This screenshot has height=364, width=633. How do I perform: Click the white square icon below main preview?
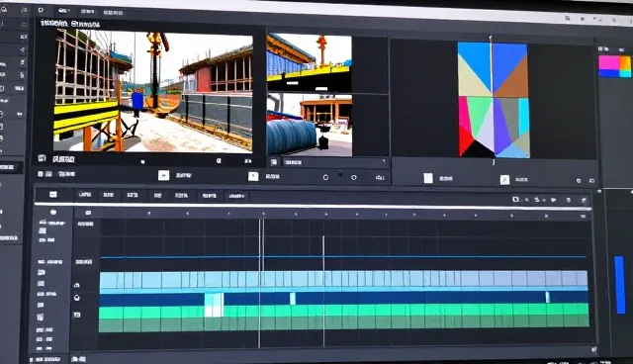tap(163, 175)
